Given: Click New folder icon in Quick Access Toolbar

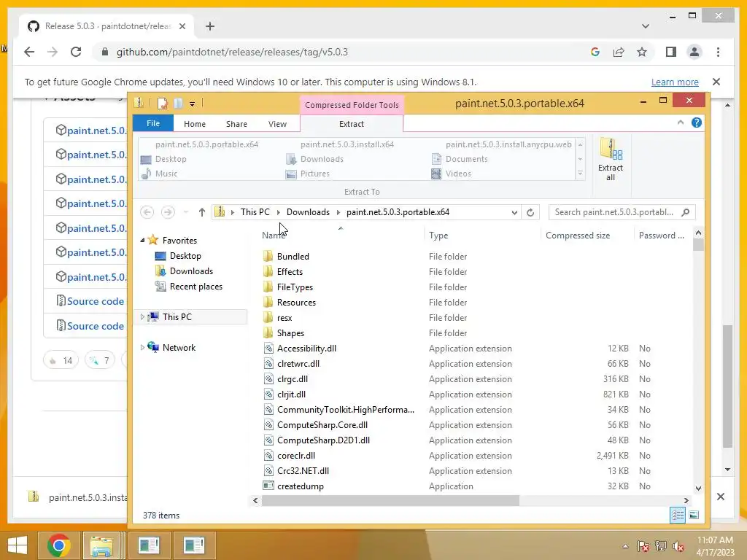Looking at the screenshot, I should (178, 104).
